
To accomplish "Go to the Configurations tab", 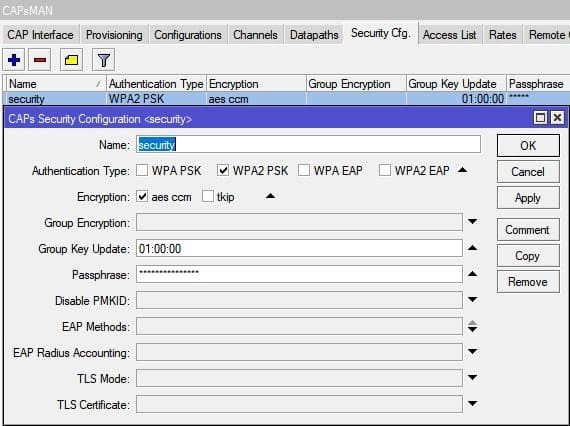I will point(188,35).
